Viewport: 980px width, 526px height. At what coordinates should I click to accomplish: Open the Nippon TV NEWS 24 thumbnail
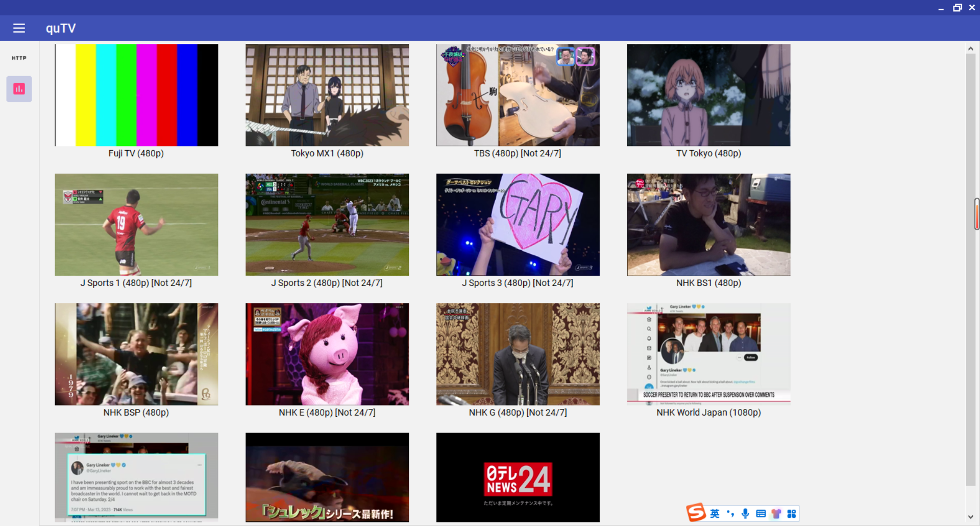click(518, 477)
